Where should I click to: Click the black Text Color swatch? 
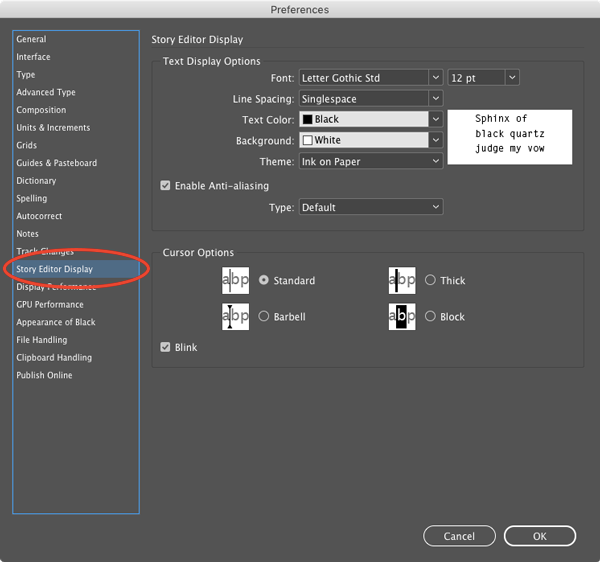click(308, 119)
